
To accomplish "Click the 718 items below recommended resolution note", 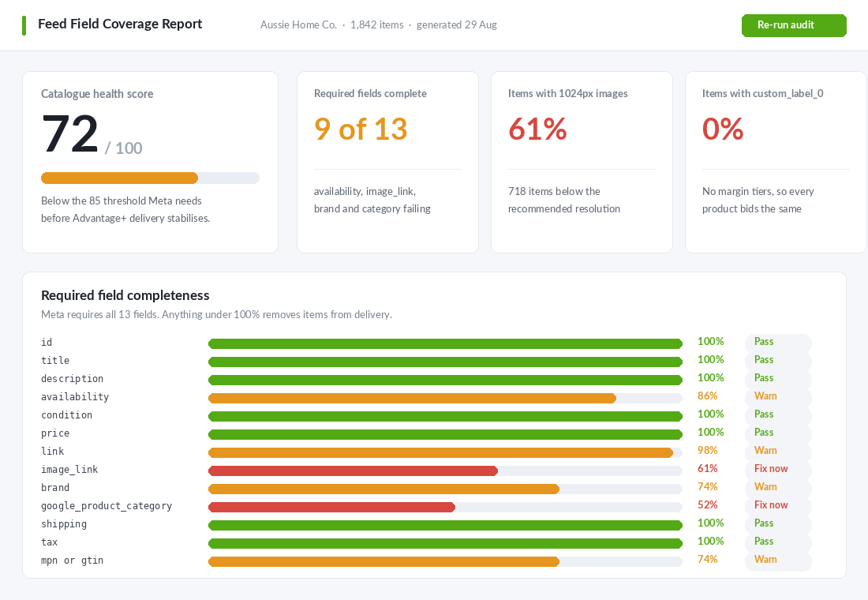I will 564,200.
